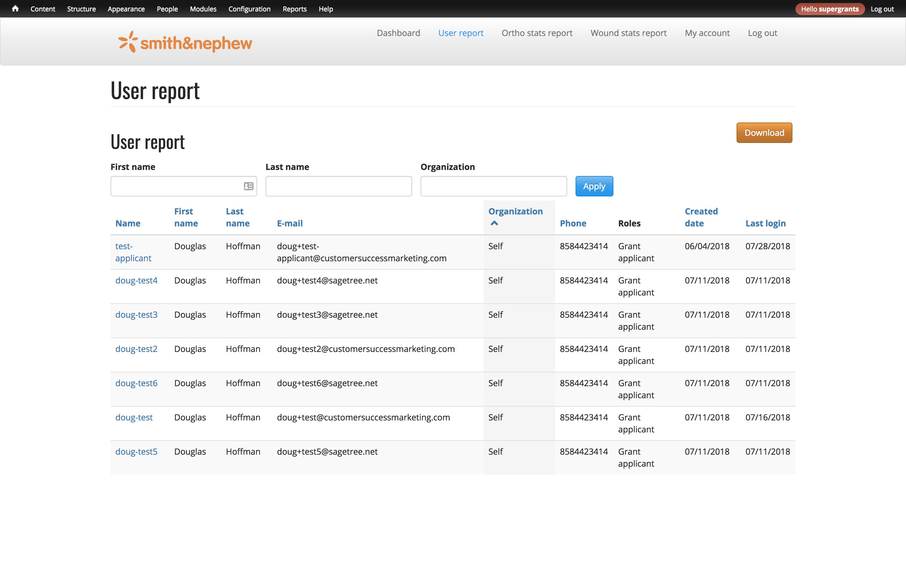Sort table by E-mail column header
This screenshot has width=906, height=588.
[x=290, y=223]
